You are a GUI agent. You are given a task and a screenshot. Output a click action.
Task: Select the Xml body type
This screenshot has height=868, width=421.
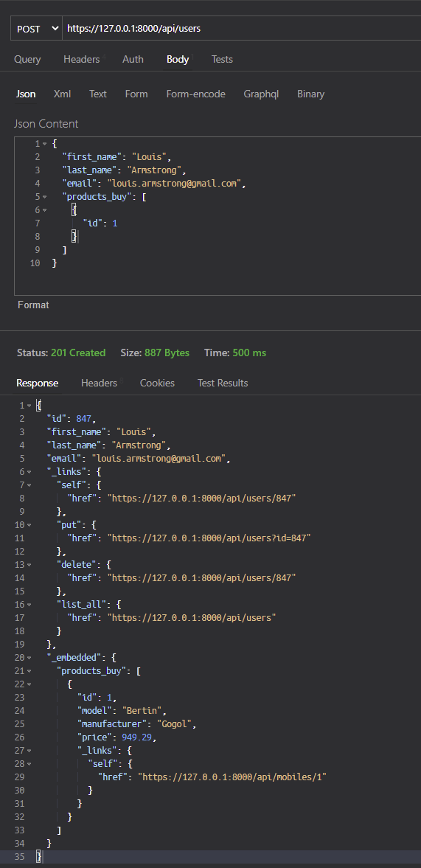(62, 94)
